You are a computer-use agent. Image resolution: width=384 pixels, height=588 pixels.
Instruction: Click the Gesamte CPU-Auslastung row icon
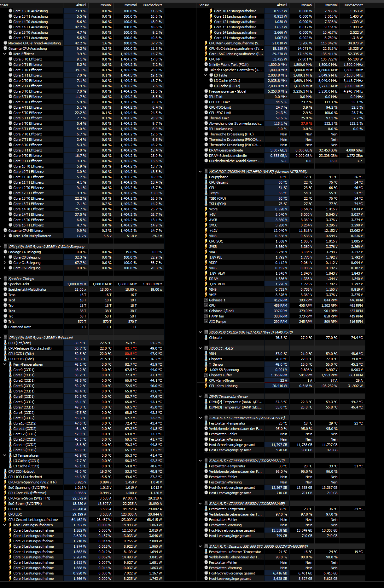(x=5, y=49)
